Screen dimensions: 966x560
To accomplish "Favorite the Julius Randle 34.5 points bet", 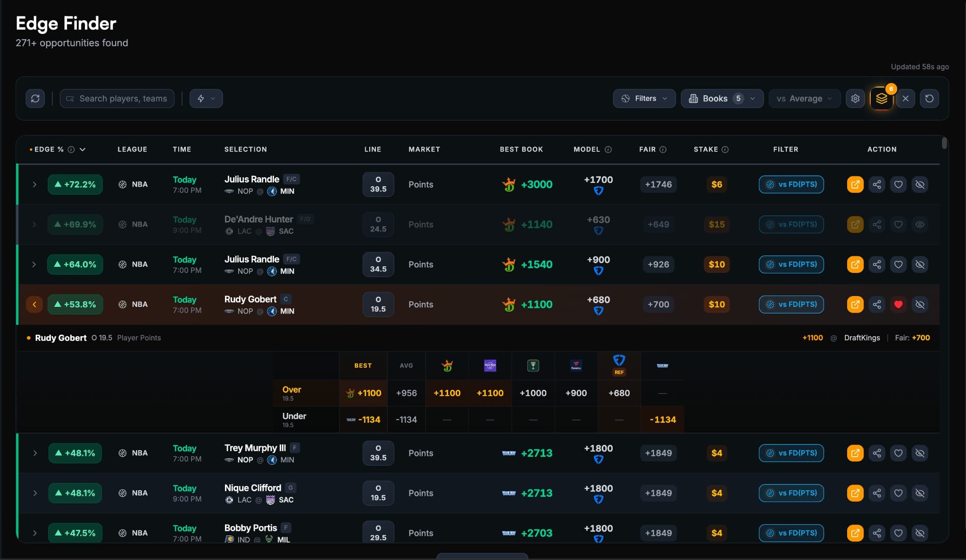I will (x=899, y=264).
